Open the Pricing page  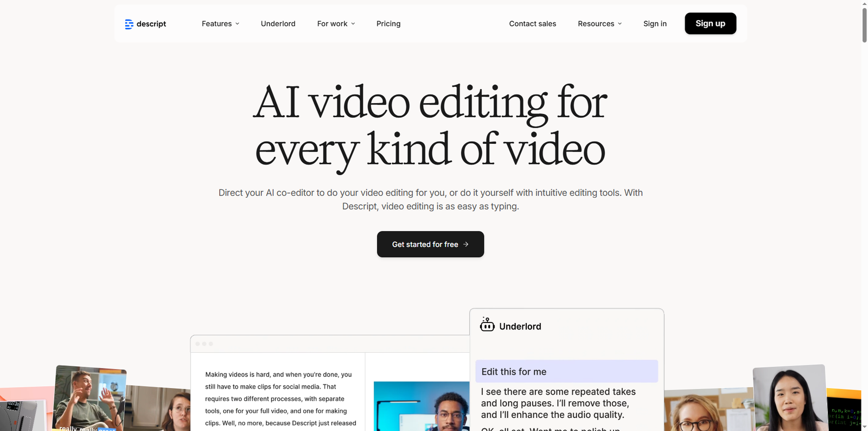click(x=388, y=24)
